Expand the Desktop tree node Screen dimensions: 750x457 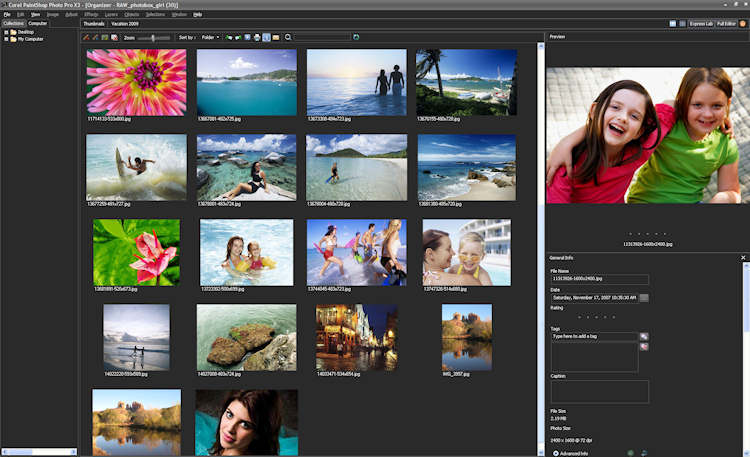[x=5, y=32]
